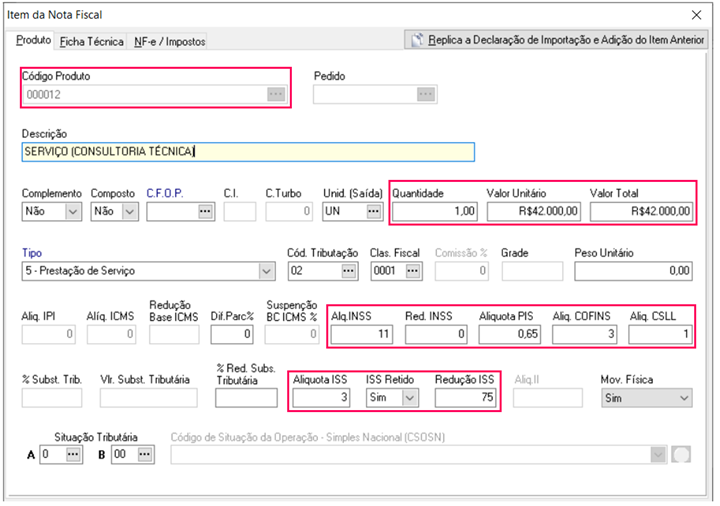Switch to the NF-e / Impostos tab

[168, 42]
